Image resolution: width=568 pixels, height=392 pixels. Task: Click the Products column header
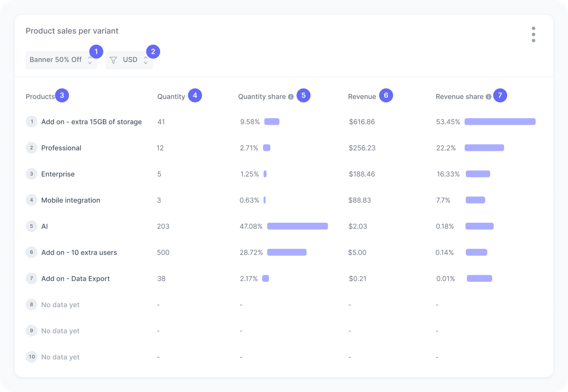click(40, 96)
